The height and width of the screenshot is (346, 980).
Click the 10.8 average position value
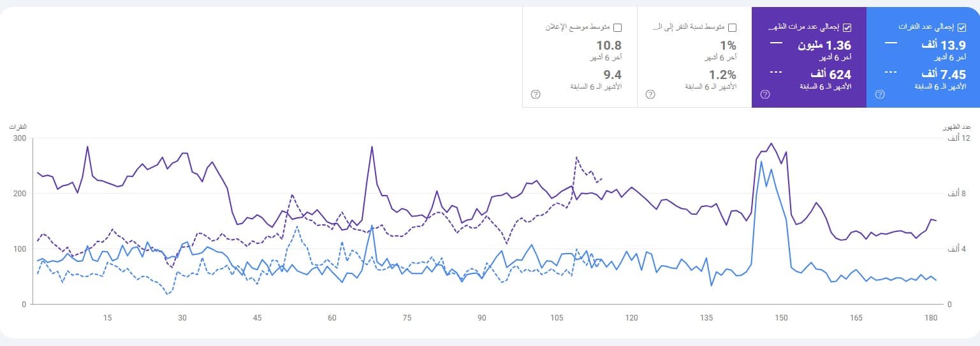608,45
